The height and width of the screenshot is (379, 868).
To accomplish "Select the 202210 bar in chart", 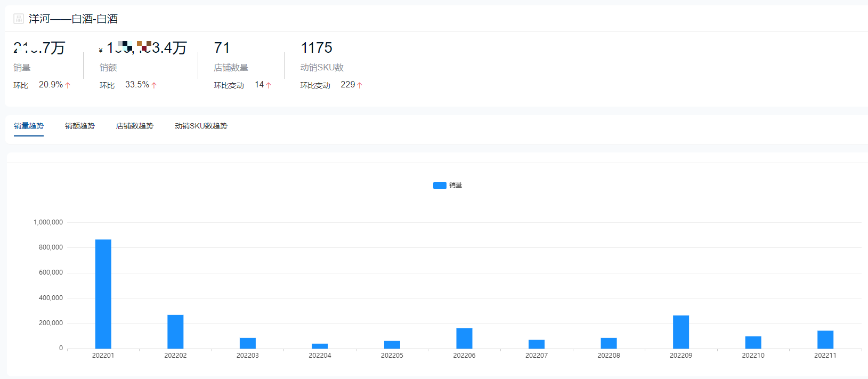I will click(x=753, y=342).
